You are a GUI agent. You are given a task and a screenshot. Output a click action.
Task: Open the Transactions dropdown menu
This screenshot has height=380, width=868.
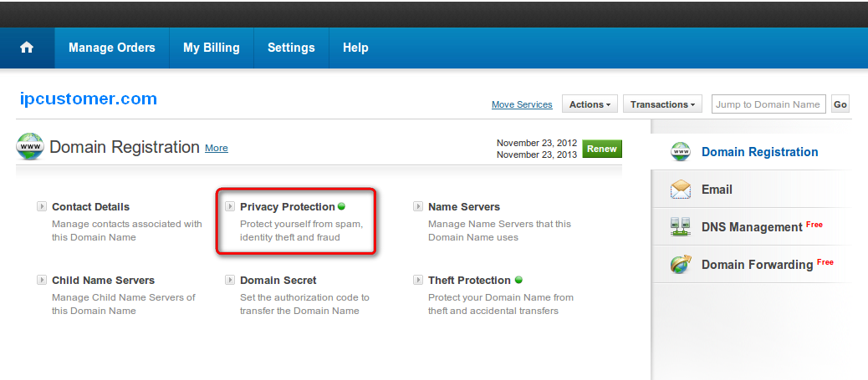[x=662, y=104]
